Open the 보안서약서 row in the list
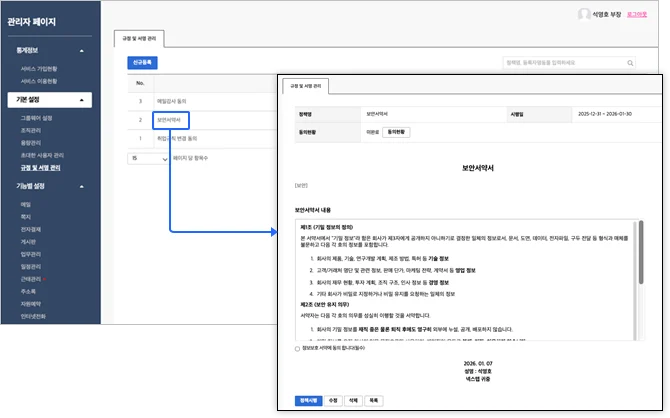Image resolution: width=670 pixels, height=418 pixels. coord(169,120)
